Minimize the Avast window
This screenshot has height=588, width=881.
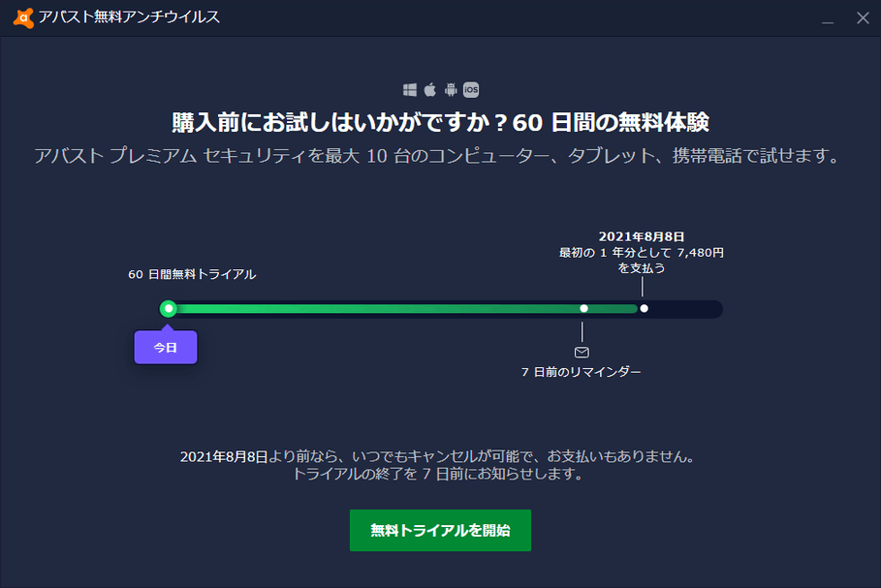[828, 17]
